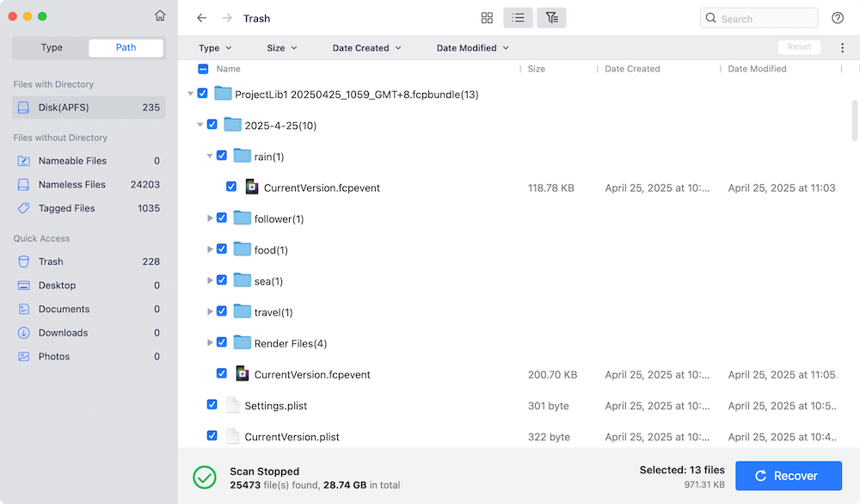Select Downloads under Quick Access
The image size is (860, 504).
(x=63, y=332)
